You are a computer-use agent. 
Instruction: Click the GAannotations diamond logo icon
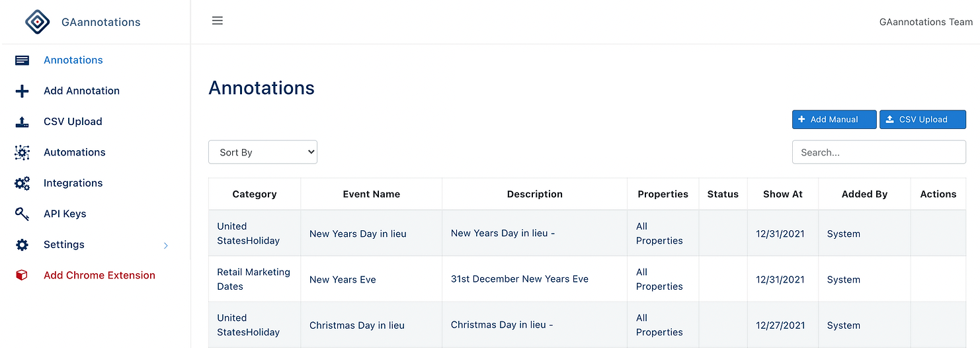click(x=38, y=22)
